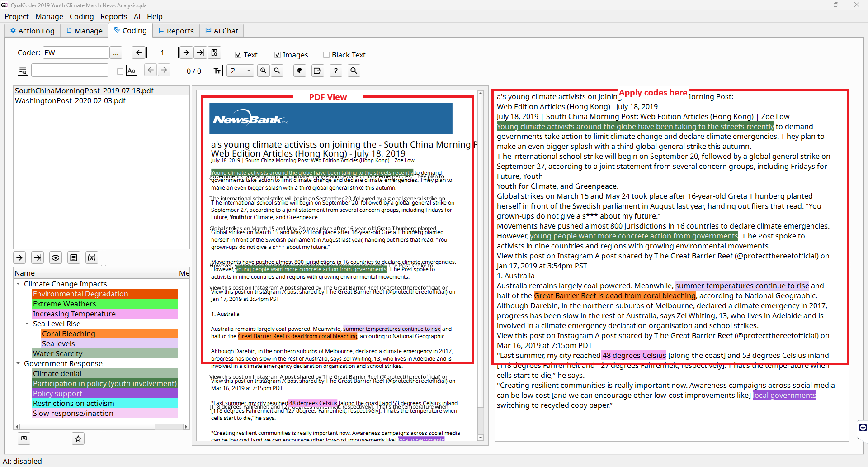Open the Reports menu in menu bar
Screen dimensions: 868x467
[x=113, y=16]
